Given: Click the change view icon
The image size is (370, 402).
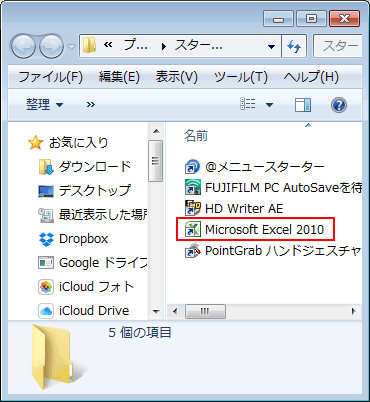Looking at the screenshot, I should [x=248, y=104].
